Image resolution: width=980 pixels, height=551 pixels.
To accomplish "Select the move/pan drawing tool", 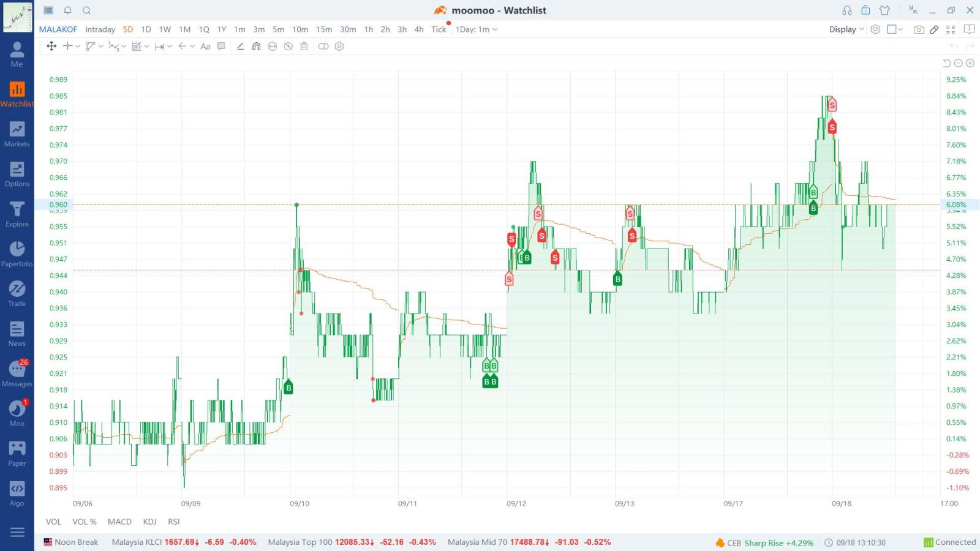I will point(51,46).
